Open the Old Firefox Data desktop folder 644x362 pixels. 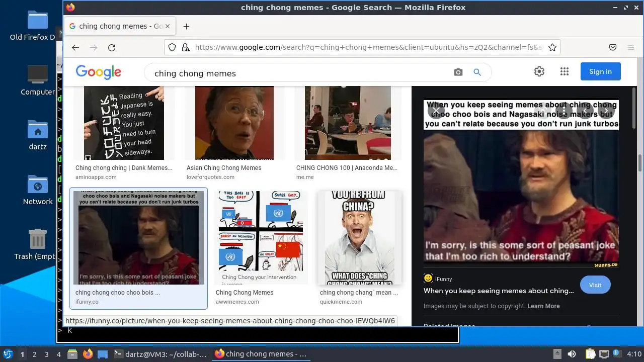point(37,25)
